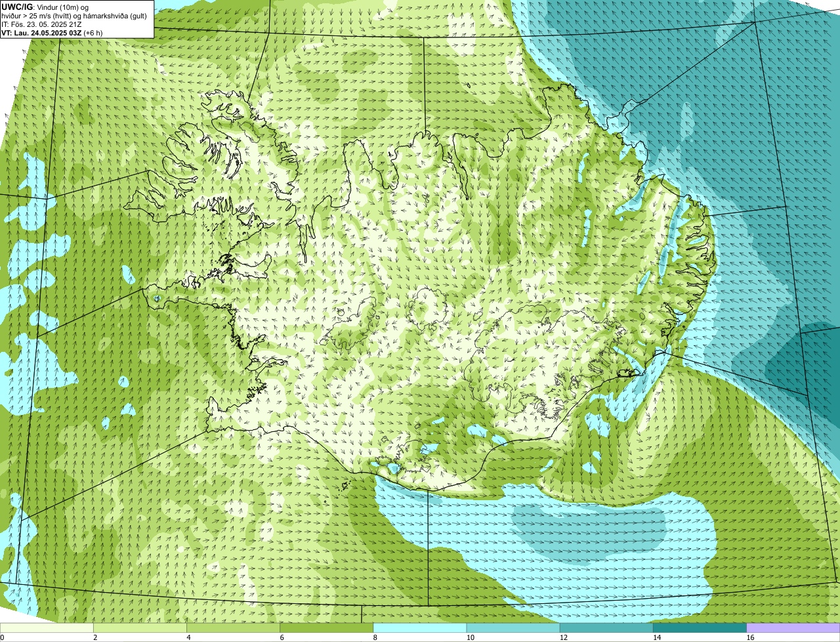
Task: Click the 'UWC/IG: Vindur (10m) og' title line
Action: tap(45, 7)
